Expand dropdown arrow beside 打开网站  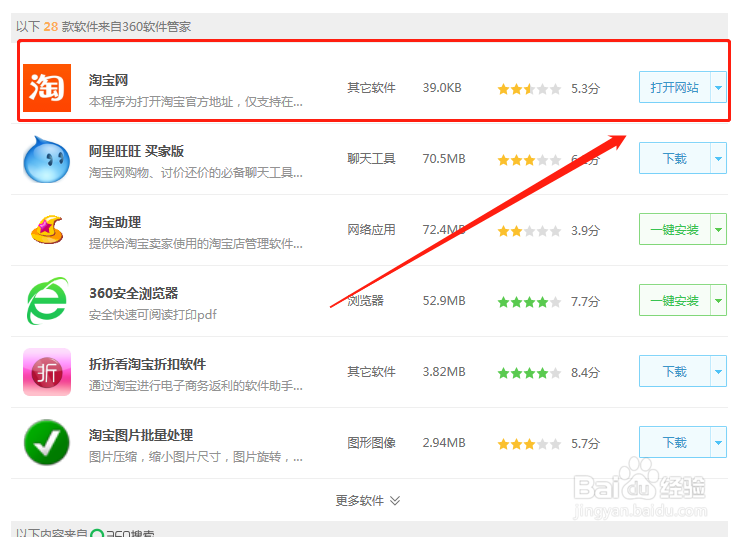(x=718, y=87)
